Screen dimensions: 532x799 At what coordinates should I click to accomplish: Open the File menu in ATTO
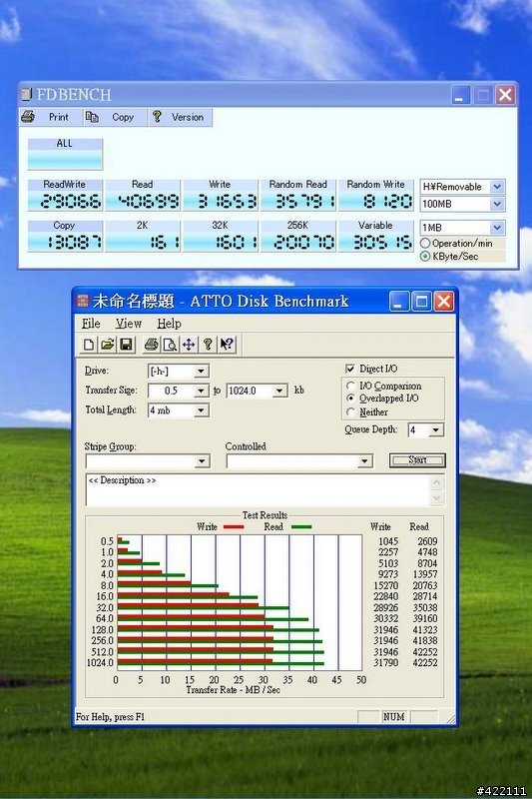91,324
